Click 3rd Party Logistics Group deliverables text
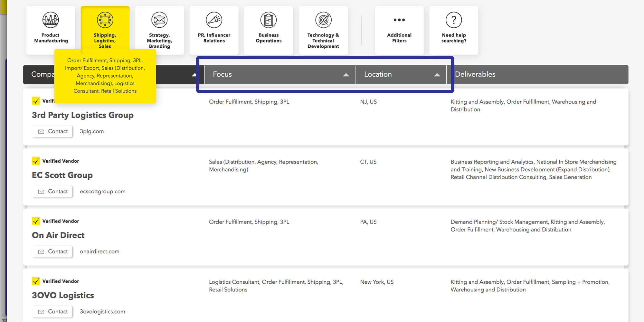The height and width of the screenshot is (322, 644). click(523, 106)
